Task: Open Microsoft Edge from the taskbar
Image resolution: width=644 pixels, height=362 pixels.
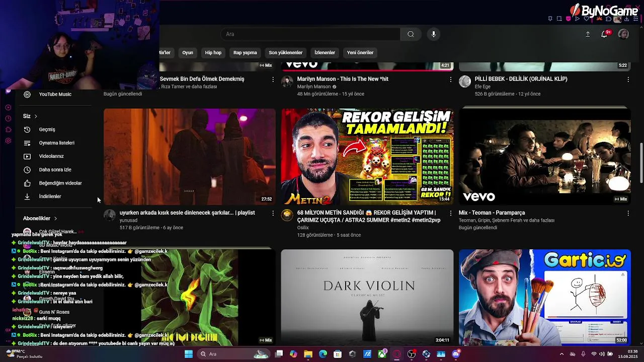Action: (x=323, y=354)
